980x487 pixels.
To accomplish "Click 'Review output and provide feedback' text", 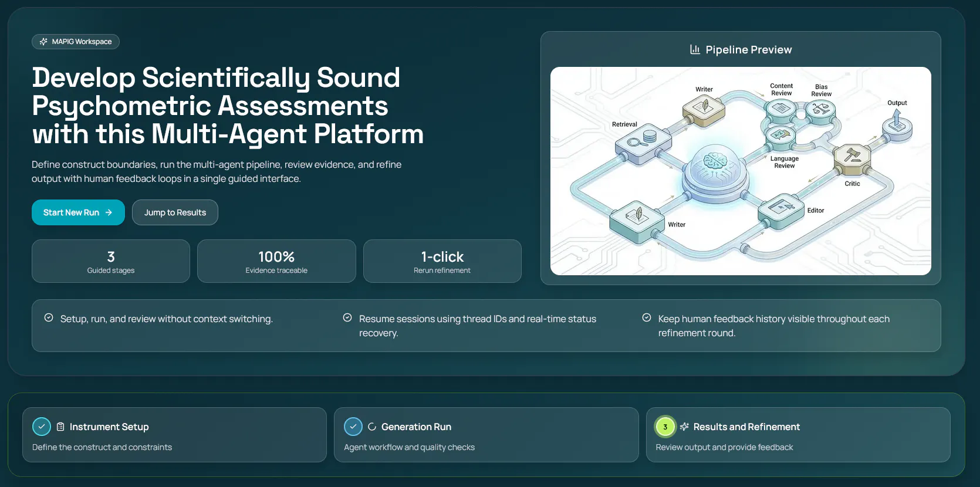I will pos(724,447).
